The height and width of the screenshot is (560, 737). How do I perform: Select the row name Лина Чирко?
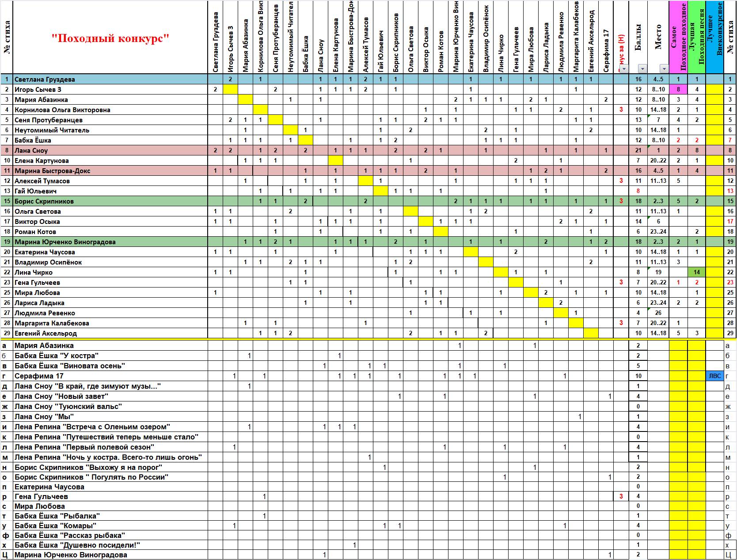pos(34,272)
